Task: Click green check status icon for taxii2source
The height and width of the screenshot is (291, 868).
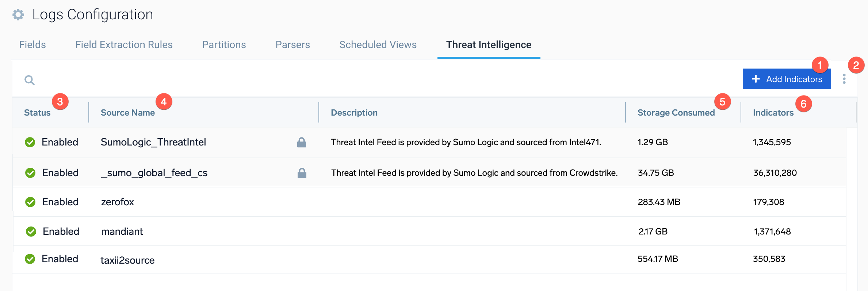Action: 30,259
